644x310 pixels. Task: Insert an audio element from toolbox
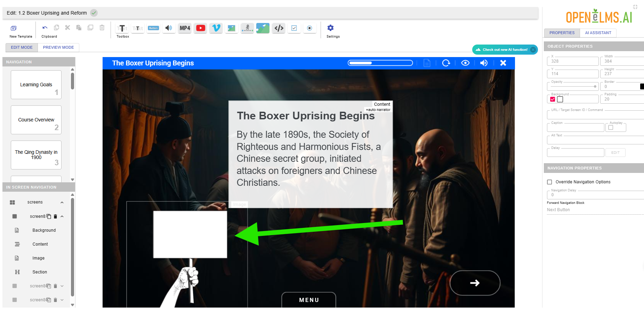point(169,28)
